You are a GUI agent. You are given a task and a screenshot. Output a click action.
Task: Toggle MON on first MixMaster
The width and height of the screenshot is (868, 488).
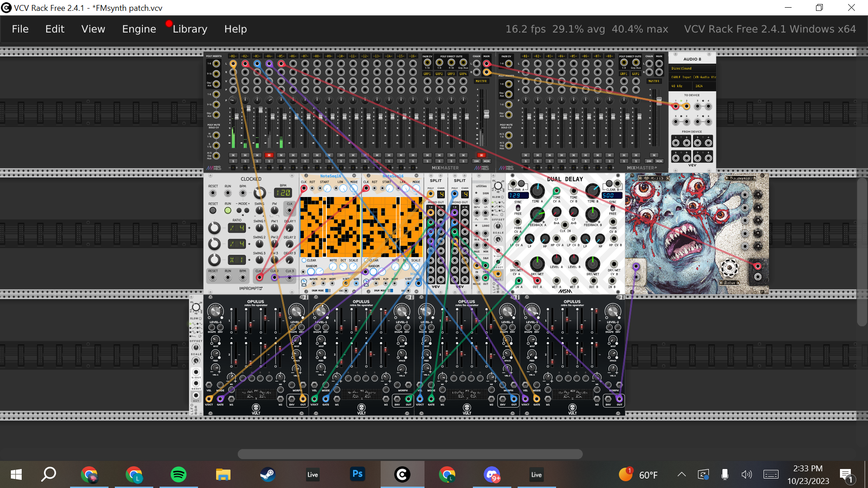(x=486, y=161)
